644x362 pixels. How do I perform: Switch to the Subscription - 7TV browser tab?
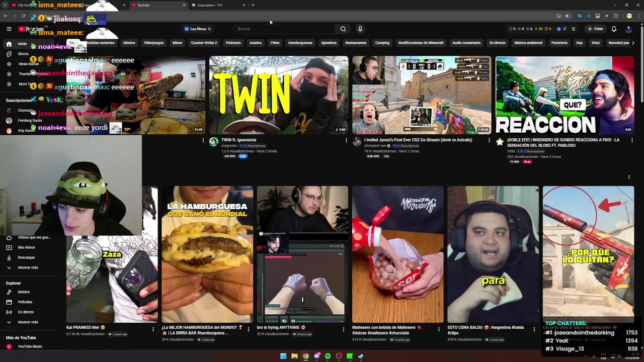(x=218, y=5)
